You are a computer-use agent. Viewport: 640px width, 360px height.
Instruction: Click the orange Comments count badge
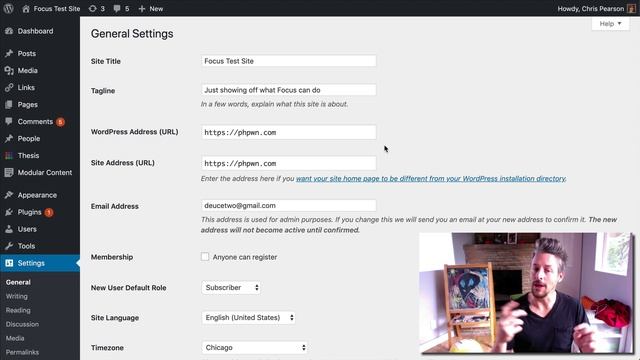tap(60, 122)
